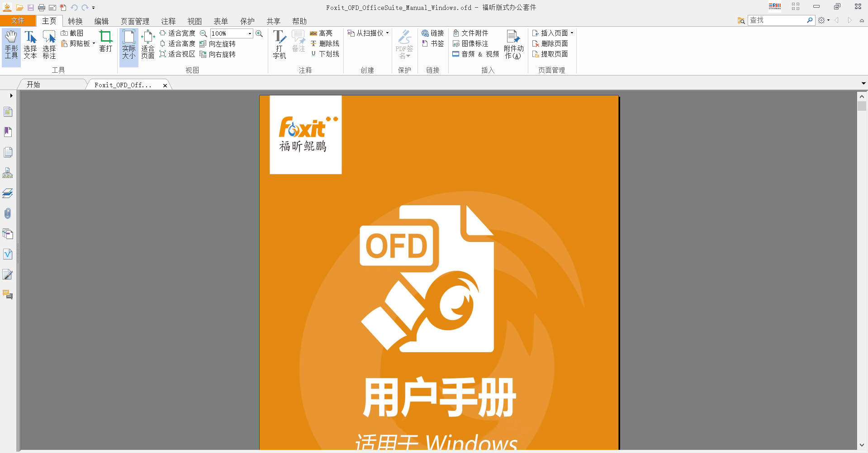
Task: Expand the left navigation panel arrow
Action: 11,95
